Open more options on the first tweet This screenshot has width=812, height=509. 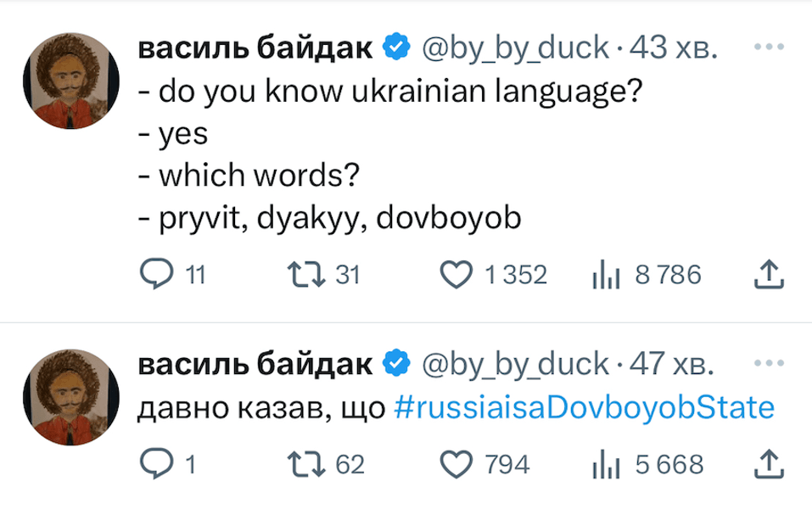click(769, 47)
